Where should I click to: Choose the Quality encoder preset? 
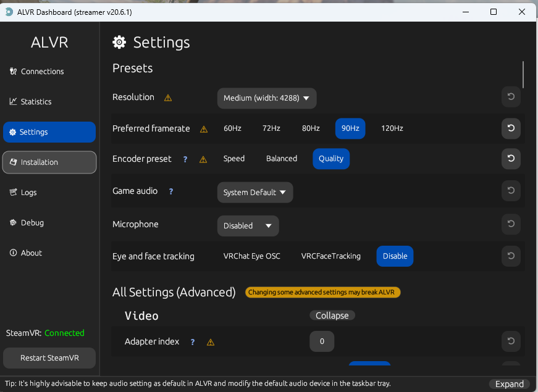point(331,159)
